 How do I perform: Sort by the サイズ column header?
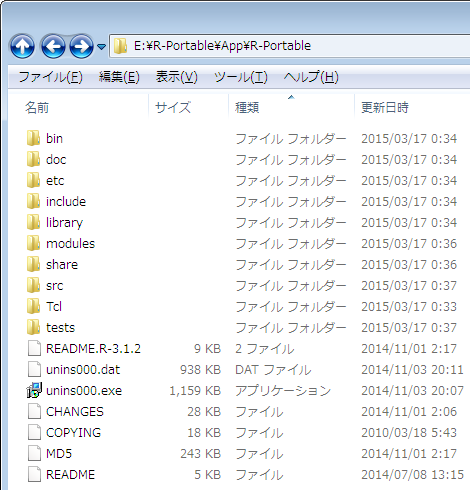[189, 107]
